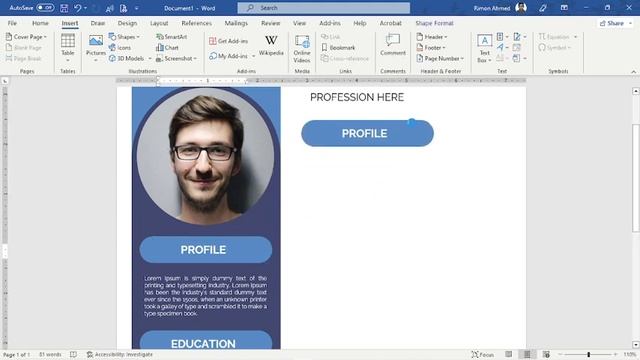This screenshot has height=360, width=640.
Task: Click the Lorem Ipsum paragraph in the sidebar
Action: 205,296
